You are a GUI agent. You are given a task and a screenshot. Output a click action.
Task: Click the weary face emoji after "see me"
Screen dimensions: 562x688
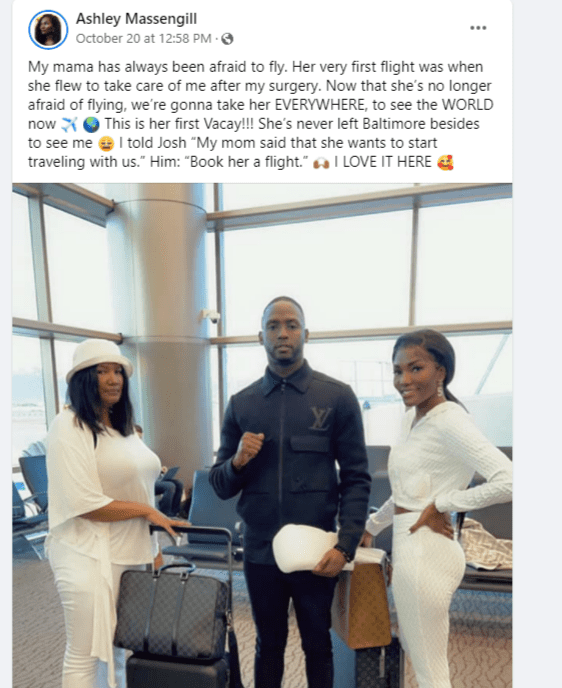[x=107, y=144]
